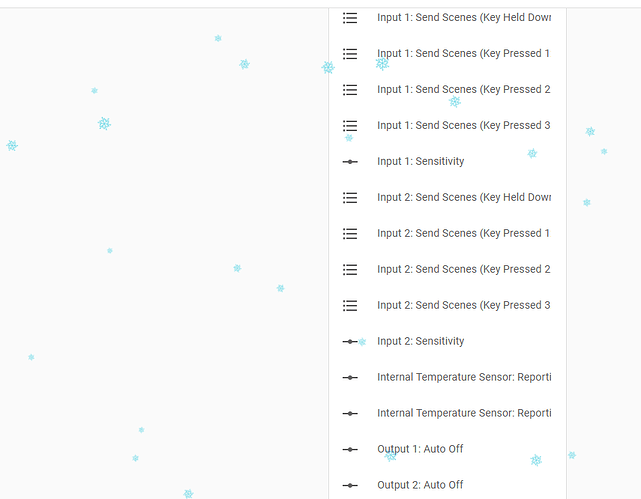Click list icon for Input 2 Key Pressed 3
The width and height of the screenshot is (641, 499).
[x=350, y=306]
